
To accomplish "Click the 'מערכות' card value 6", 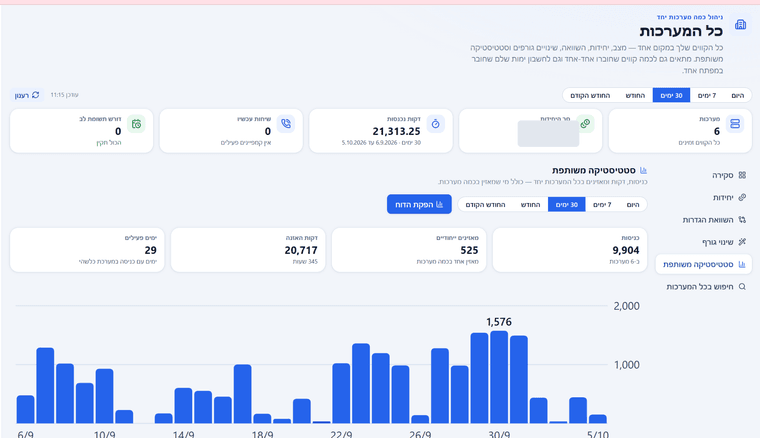I will [x=716, y=131].
